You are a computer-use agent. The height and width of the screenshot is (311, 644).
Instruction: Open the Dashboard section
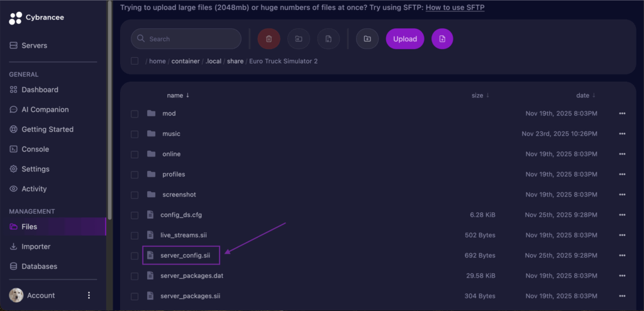34,89
